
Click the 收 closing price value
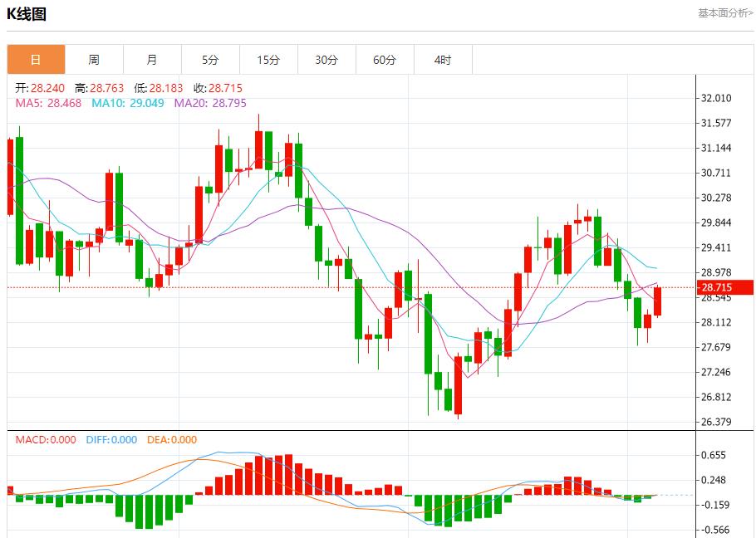(218, 88)
